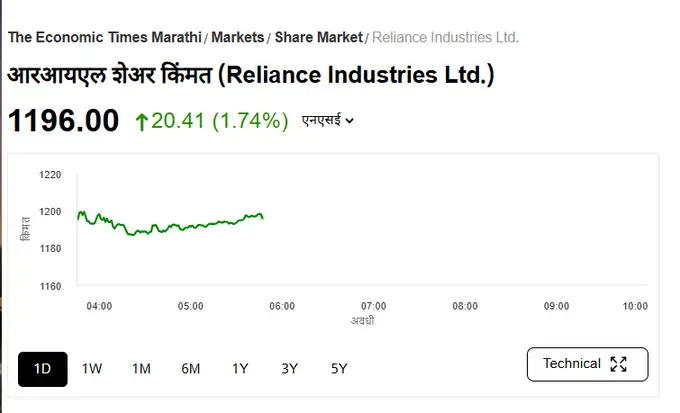
Task: Click the 07:00 time axis label
Action: [374, 306]
